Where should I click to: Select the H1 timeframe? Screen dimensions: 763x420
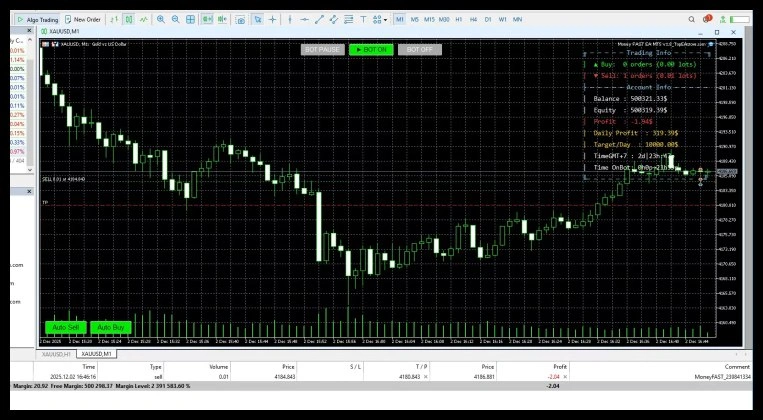458,19
